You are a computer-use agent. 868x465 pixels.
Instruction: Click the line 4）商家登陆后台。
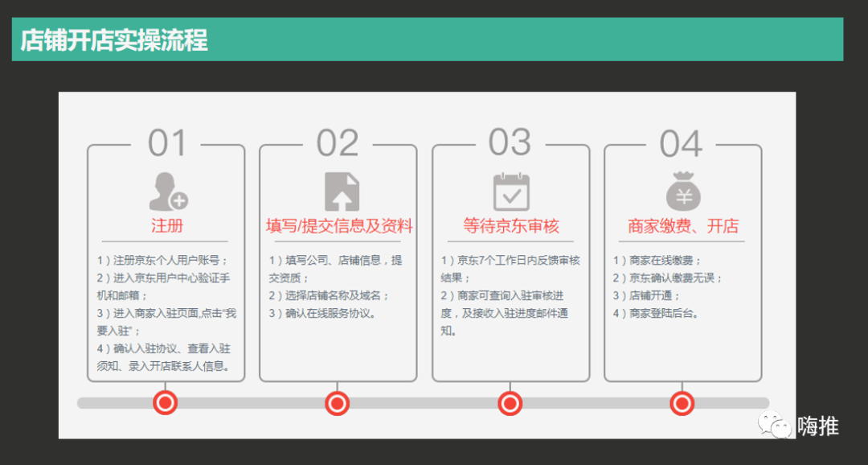coord(657,314)
